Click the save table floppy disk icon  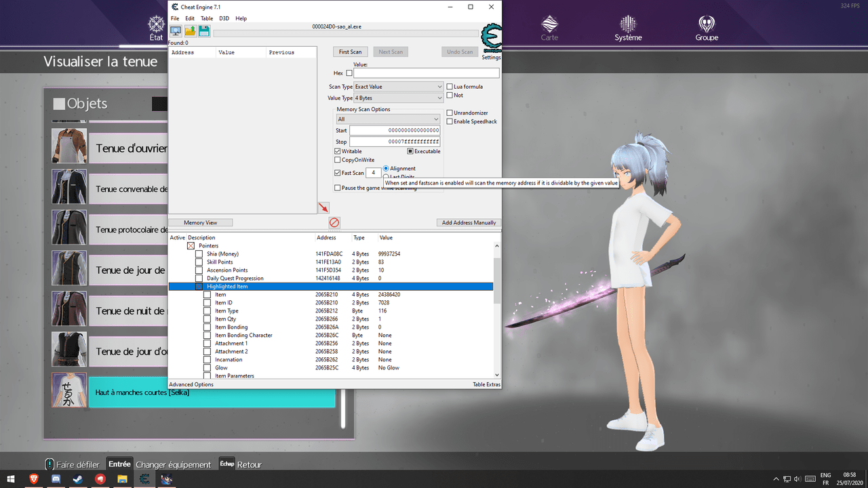204,31
